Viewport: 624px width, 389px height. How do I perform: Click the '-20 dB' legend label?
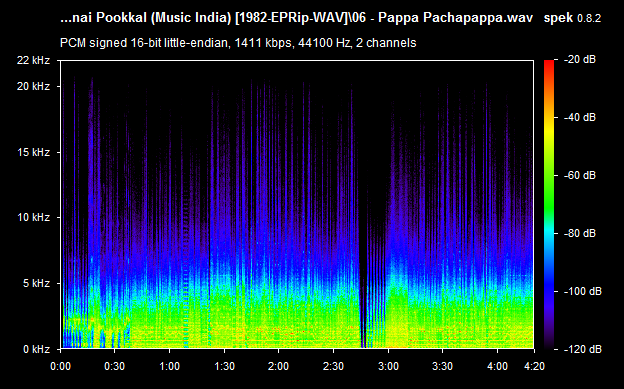(580, 59)
